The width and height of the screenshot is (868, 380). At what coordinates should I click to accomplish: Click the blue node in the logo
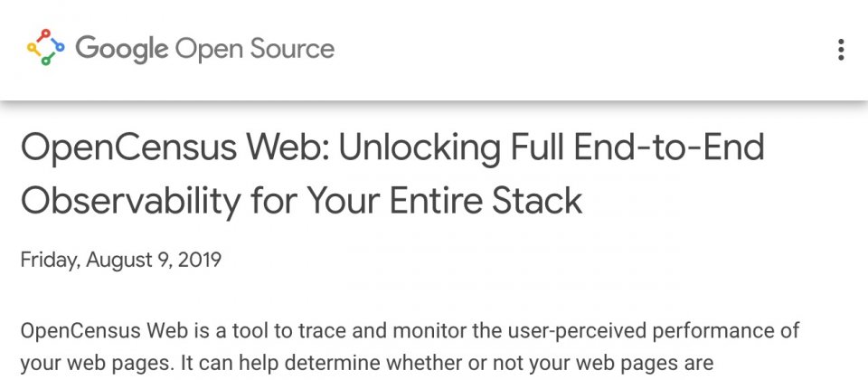[x=60, y=48]
